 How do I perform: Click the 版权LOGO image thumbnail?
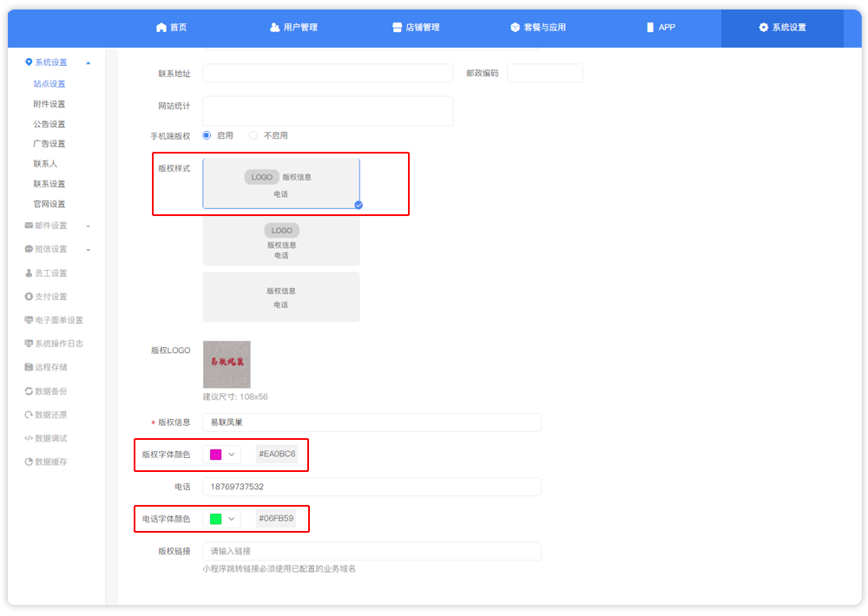click(227, 364)
